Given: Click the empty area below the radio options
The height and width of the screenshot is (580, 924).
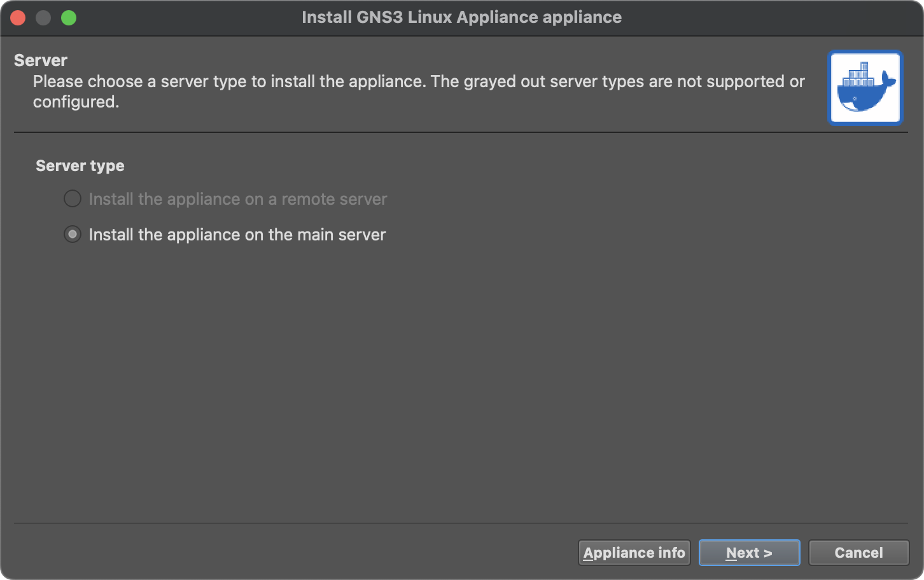Looking at the screenshot, I should point(461,382).
